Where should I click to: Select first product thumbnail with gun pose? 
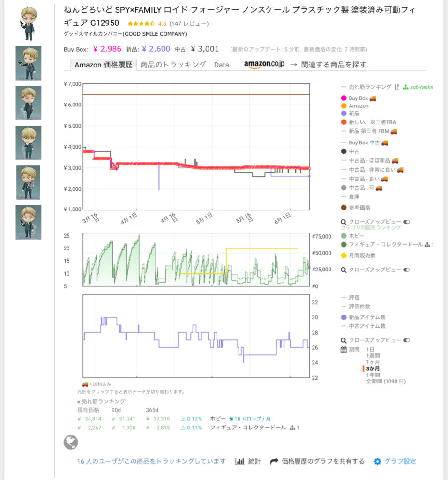pos(29,23)
